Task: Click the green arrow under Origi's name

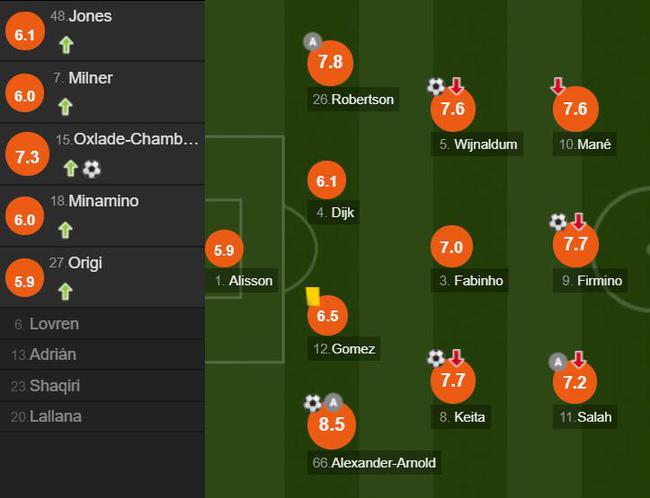Action: point(65,292)
